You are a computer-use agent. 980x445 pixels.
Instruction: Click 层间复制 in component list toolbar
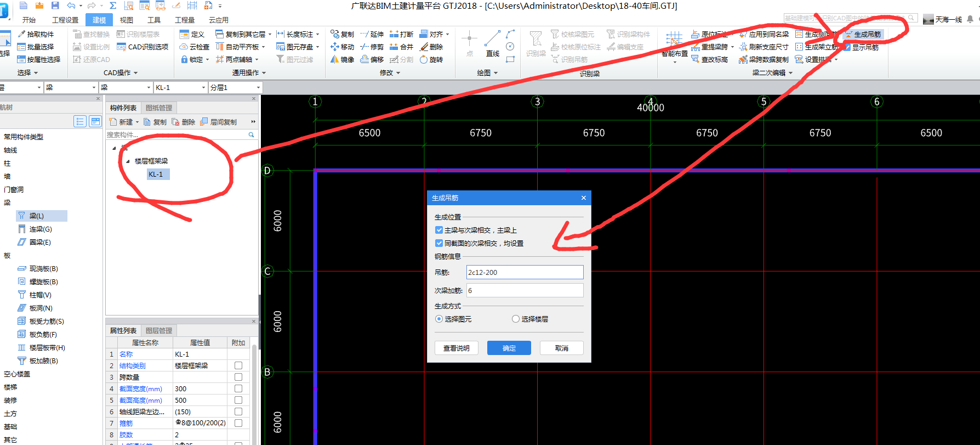[x=219, y=122]
